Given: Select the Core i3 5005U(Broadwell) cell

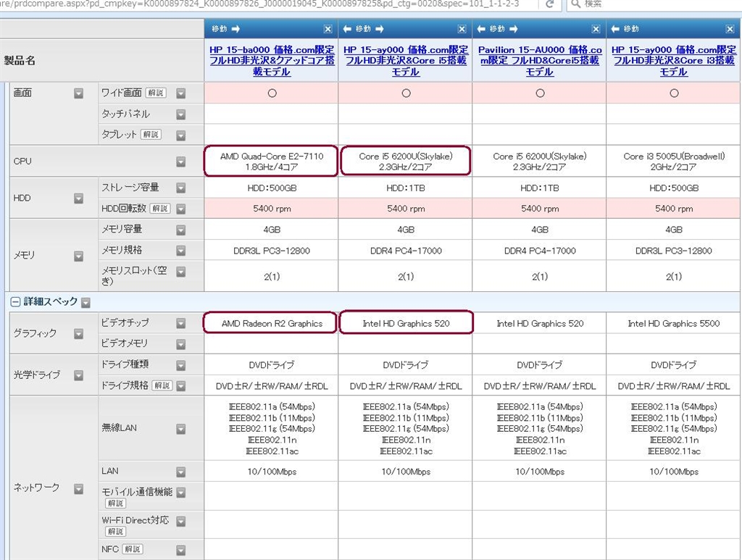Looking at the screenshot, I should [674, 162].
